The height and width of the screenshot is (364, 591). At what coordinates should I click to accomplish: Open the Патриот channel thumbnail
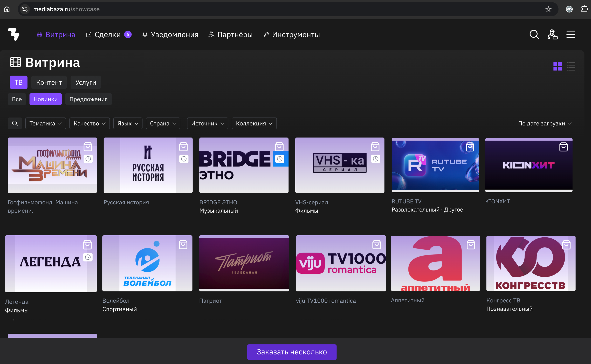pyautogui.click(x=244, y=263)
